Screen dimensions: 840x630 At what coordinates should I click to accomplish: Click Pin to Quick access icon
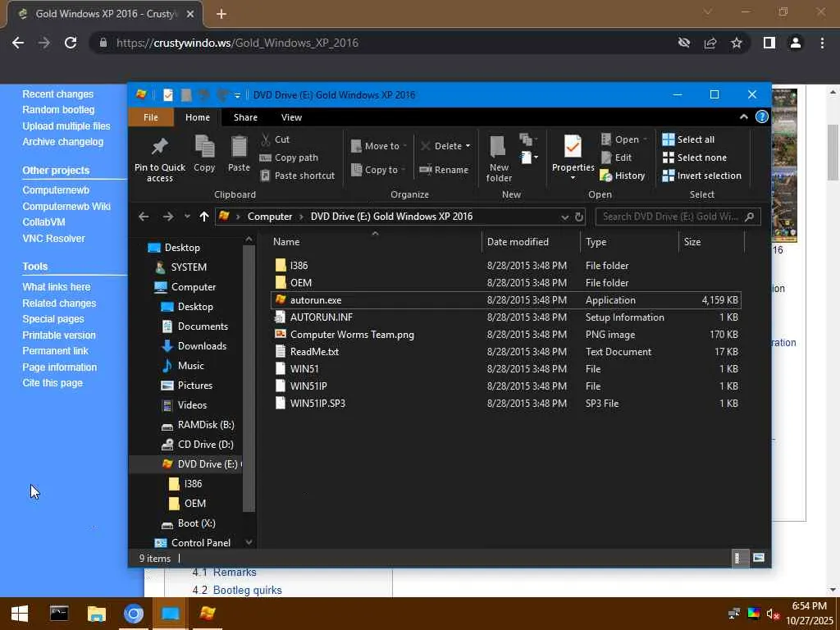[x=160, y=146]
